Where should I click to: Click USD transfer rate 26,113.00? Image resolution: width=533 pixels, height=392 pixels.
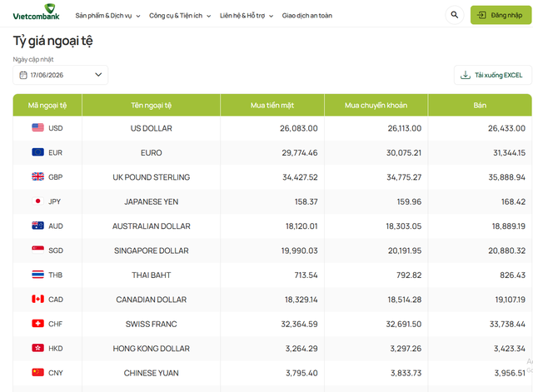pyautogui.click(x=405, y=128)
